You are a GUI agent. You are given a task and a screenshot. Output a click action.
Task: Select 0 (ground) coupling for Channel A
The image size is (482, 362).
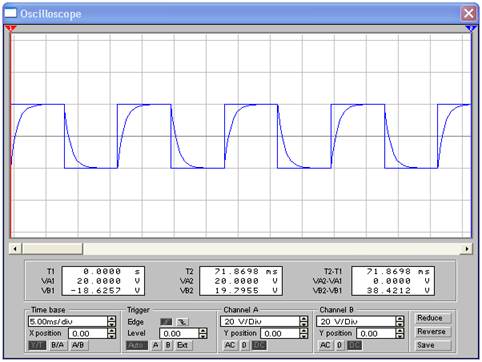244,345
